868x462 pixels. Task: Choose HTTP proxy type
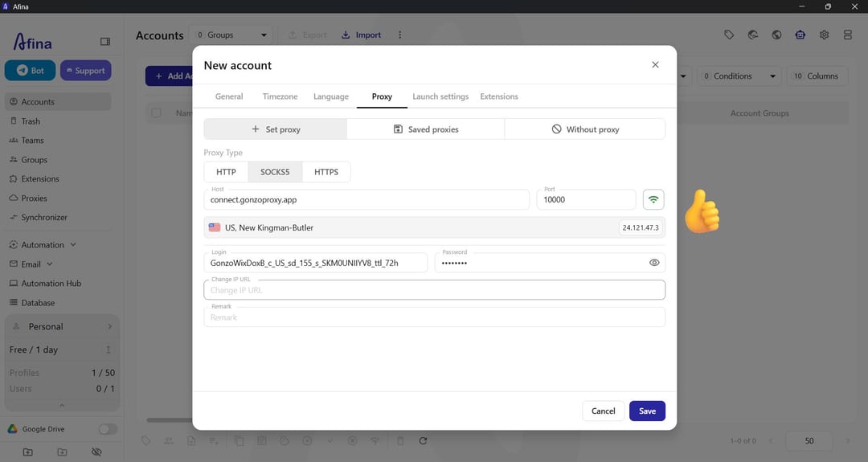226,172
